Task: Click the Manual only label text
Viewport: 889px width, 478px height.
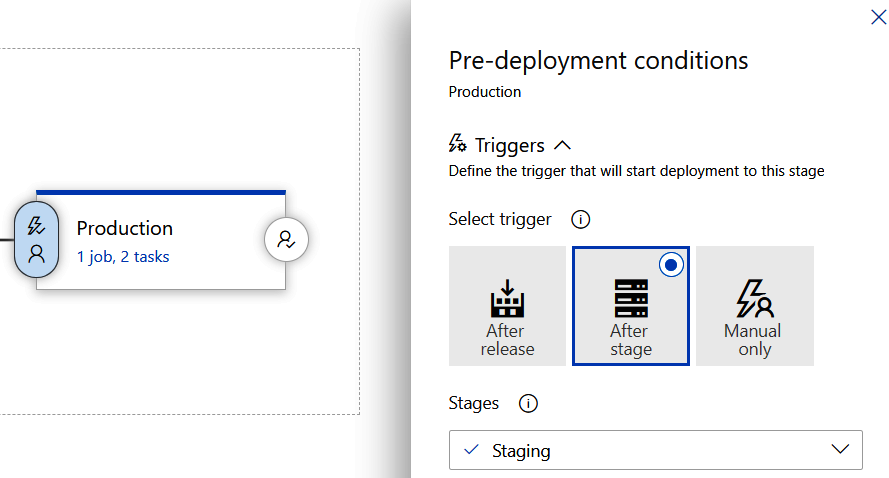Action: click(x=754, y=340)
